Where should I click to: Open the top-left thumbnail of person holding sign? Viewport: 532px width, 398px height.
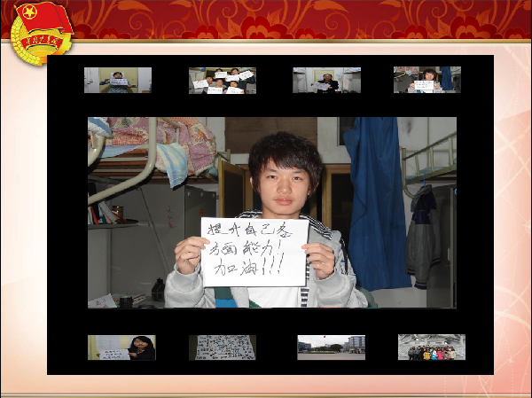point(117,80)
